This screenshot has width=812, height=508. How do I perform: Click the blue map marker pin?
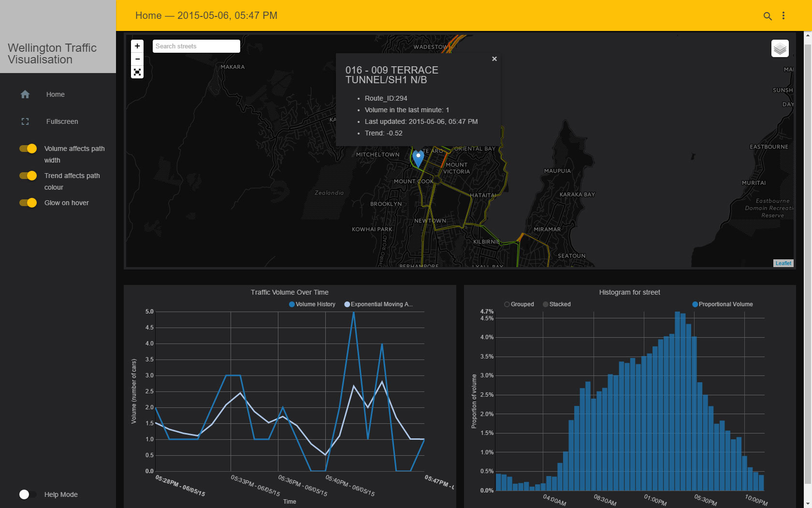(x=418, y=159)
